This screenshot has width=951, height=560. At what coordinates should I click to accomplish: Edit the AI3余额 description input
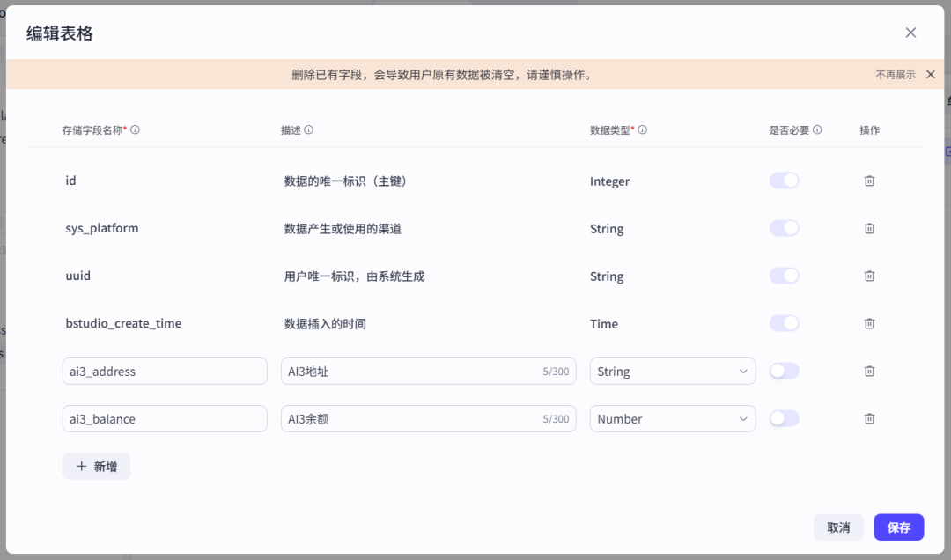point(428,418)
